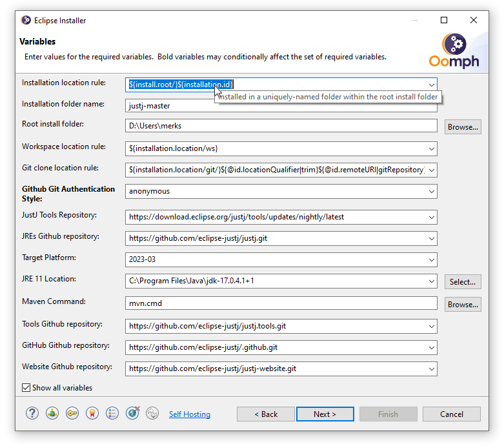
Task: Open network proxy settings icon
Action: click(52, 414)
